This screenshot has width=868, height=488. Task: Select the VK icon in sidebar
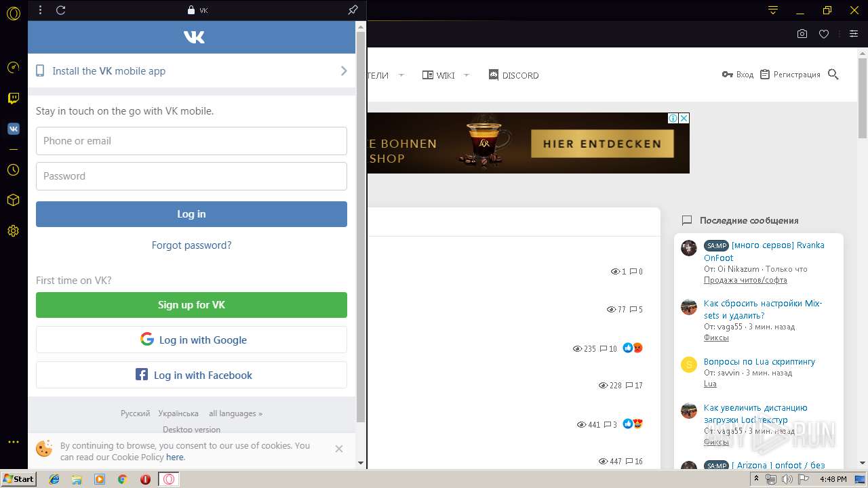[13, 129]
